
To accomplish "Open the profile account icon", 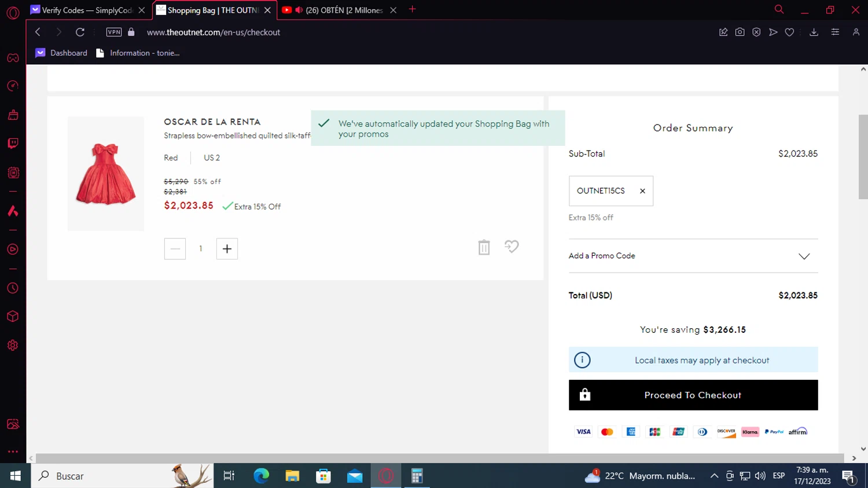I will pyautogui.click(x=856, y=32).
